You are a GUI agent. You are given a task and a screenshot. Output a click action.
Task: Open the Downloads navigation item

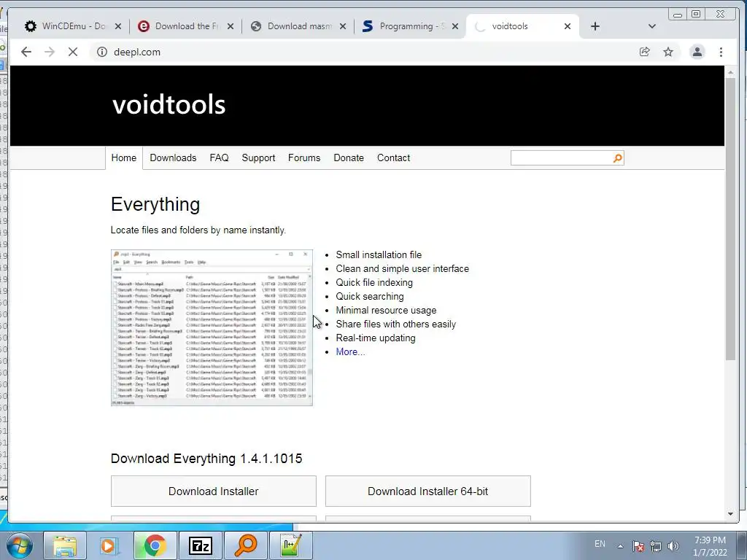point(173,157)
